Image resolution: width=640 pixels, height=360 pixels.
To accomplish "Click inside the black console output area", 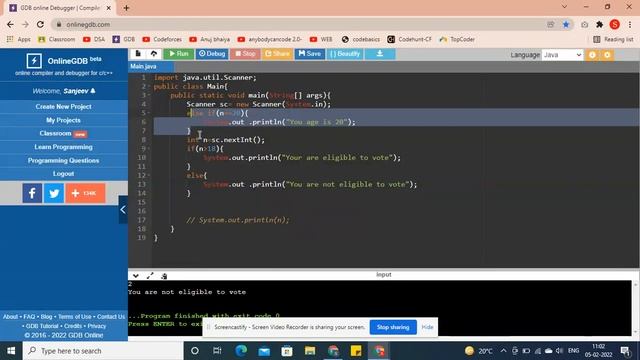I will click(380, 308).
